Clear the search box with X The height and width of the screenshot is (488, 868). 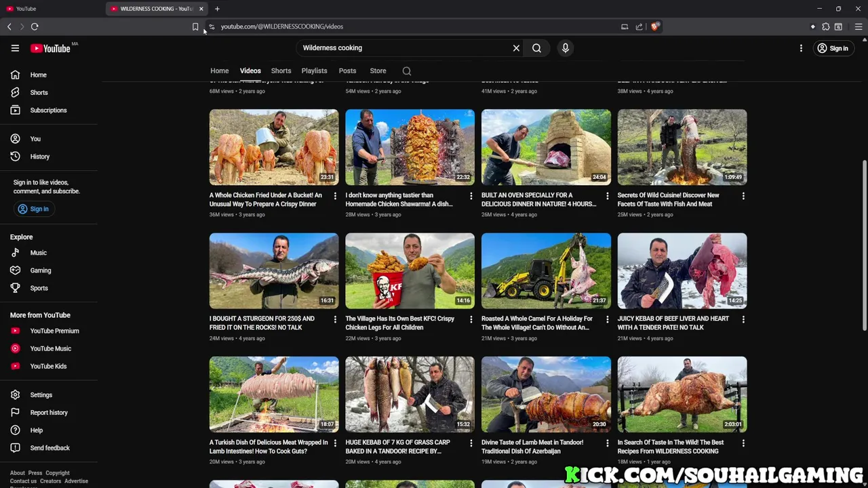click(x=516, y=48)
